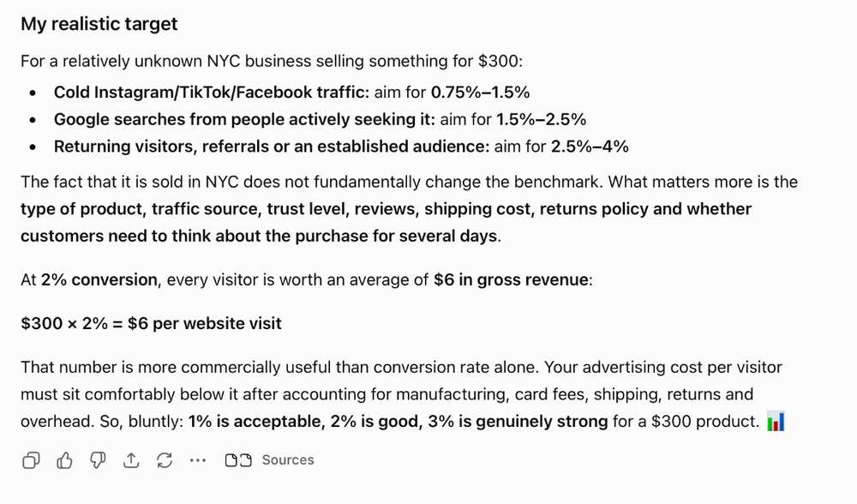Screen dimensions: 857x504
Task: Click the '1.5%–2.5%' target range
Action: point(541,119)
